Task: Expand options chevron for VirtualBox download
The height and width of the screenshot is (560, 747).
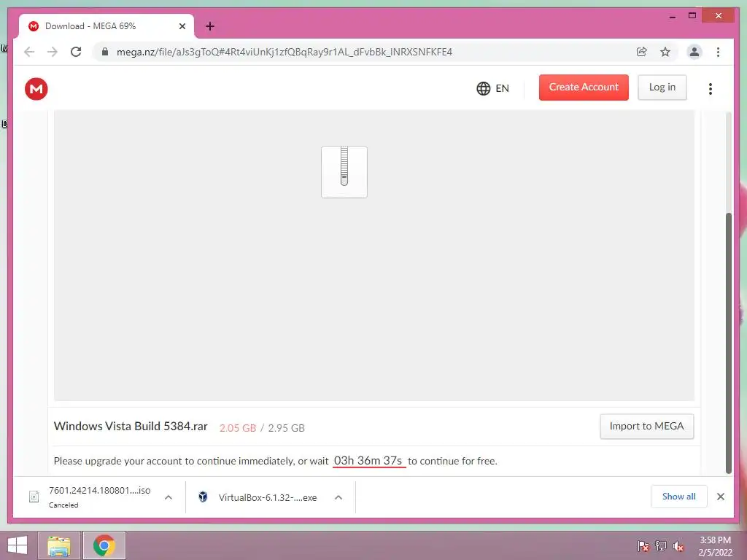Action: coord(338,497)
